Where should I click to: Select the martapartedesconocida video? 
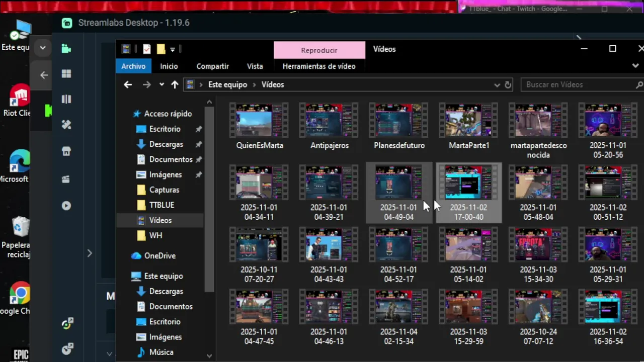coord(538,131)
